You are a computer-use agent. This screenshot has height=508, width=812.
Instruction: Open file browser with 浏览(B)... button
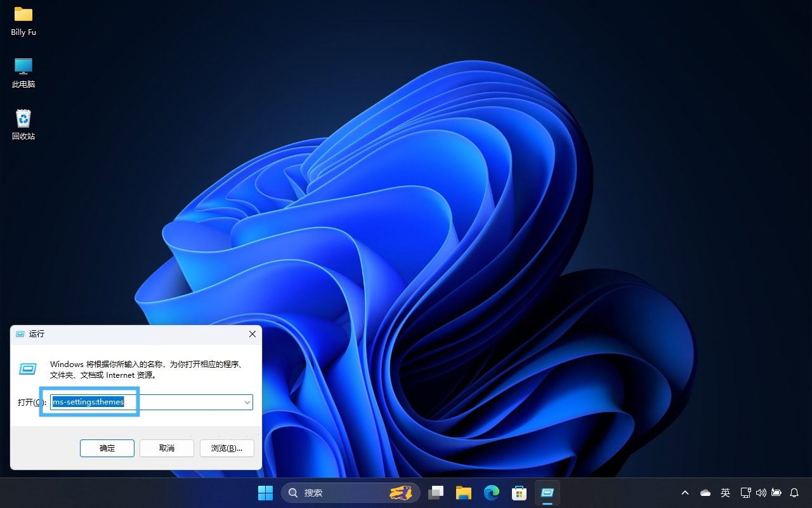click(x=226, y=448)
